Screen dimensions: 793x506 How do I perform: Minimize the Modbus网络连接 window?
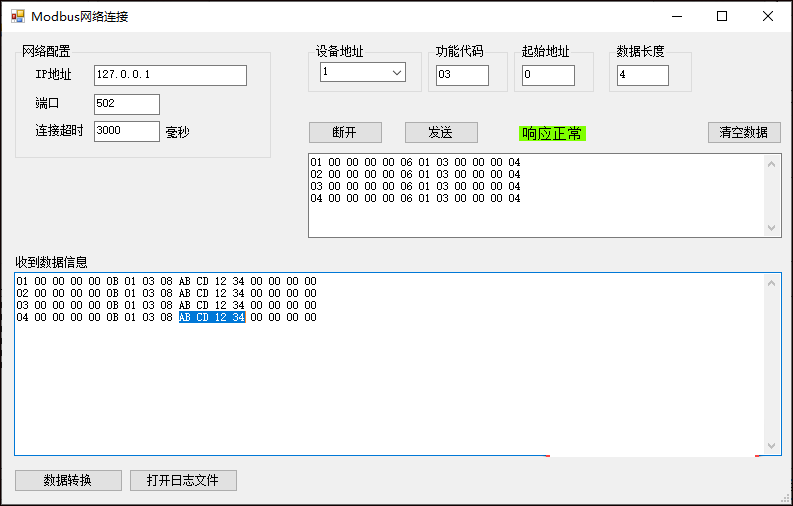click(677, 16)
